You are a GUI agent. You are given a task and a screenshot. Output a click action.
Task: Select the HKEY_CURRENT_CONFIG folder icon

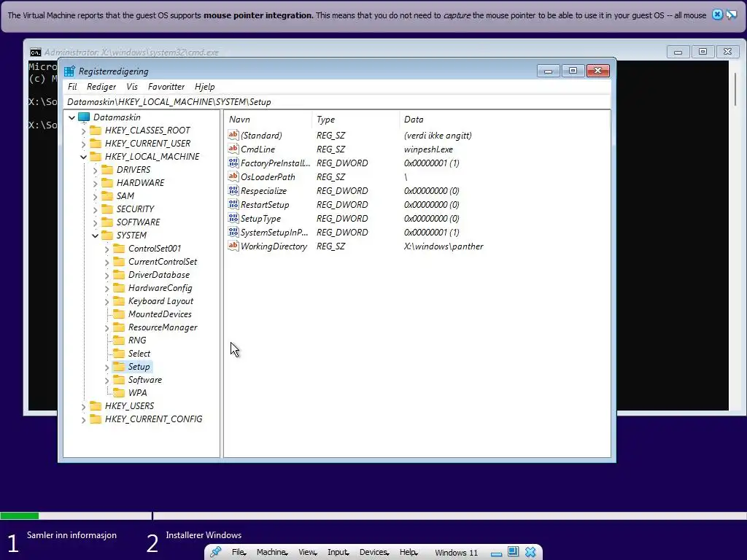point(96,419)
